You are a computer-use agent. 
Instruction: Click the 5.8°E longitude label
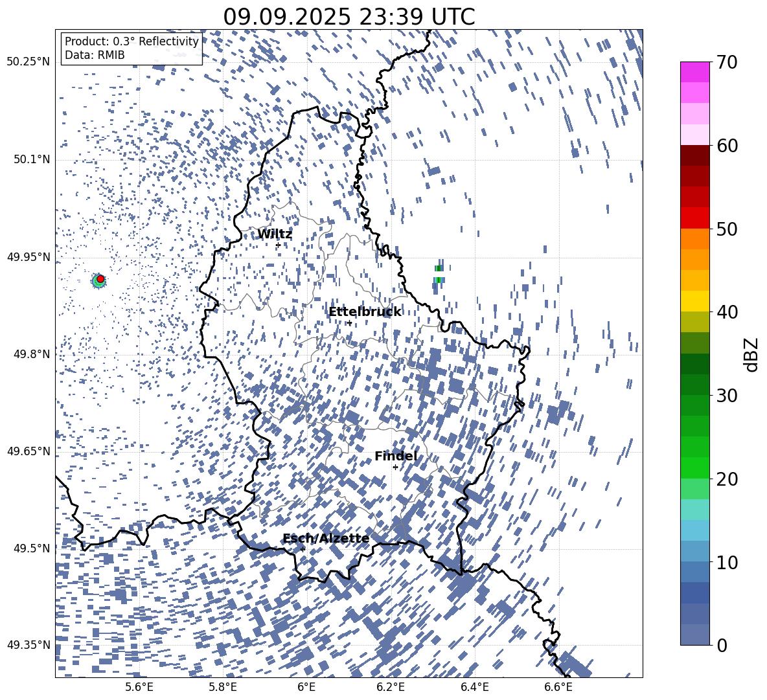click(223, 687)
